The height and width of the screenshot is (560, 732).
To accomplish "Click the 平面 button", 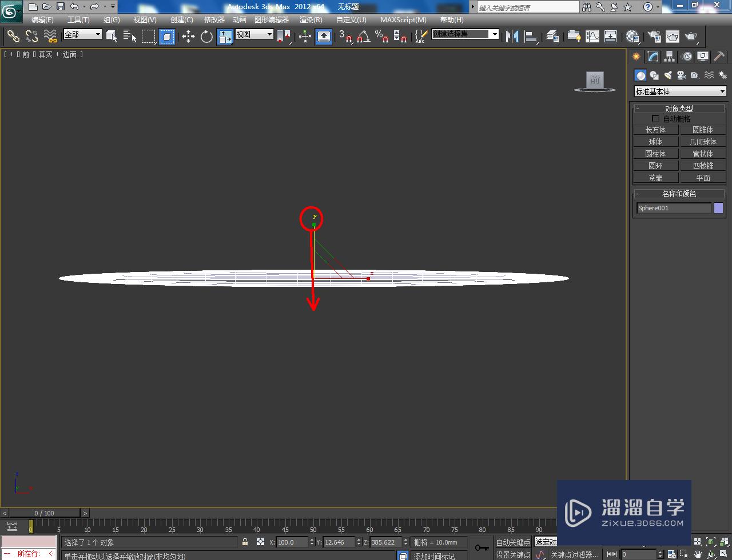I will 703,178.
